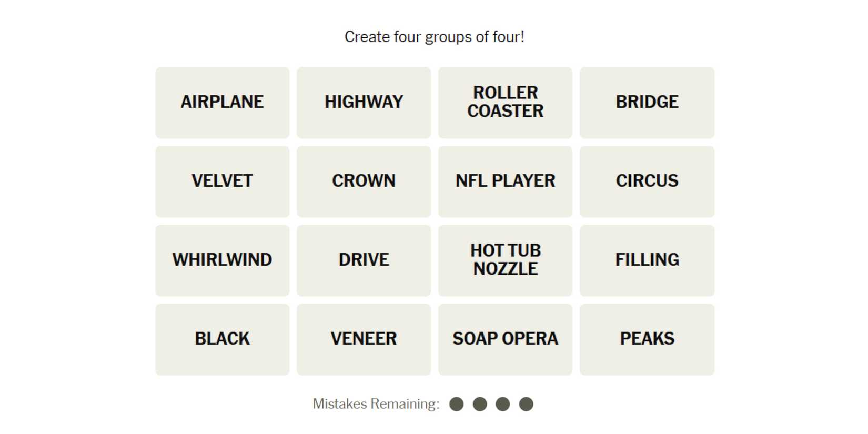Tap the SOAP OPERA tile
868x434 pixels.
tap(505, 339)
